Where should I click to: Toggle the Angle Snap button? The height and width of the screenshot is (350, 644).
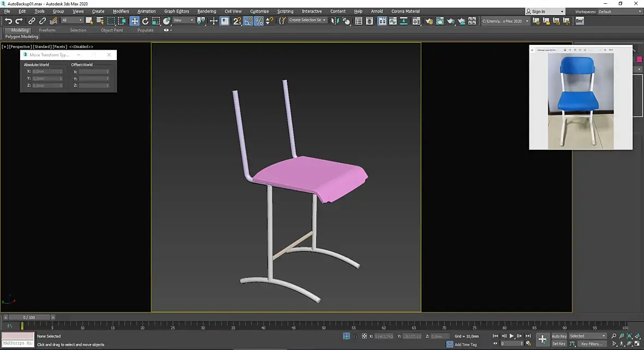pos(248,21)
